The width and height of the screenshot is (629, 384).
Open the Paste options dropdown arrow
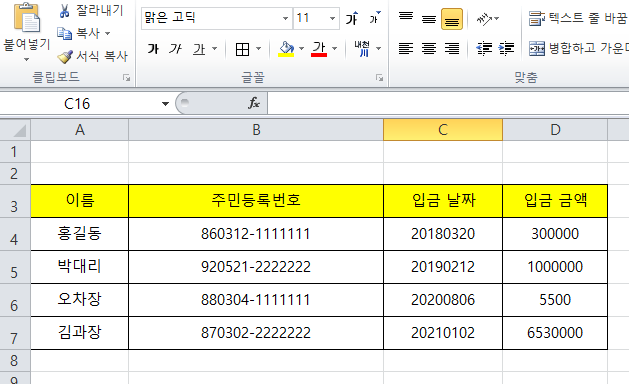coord(26,59)
